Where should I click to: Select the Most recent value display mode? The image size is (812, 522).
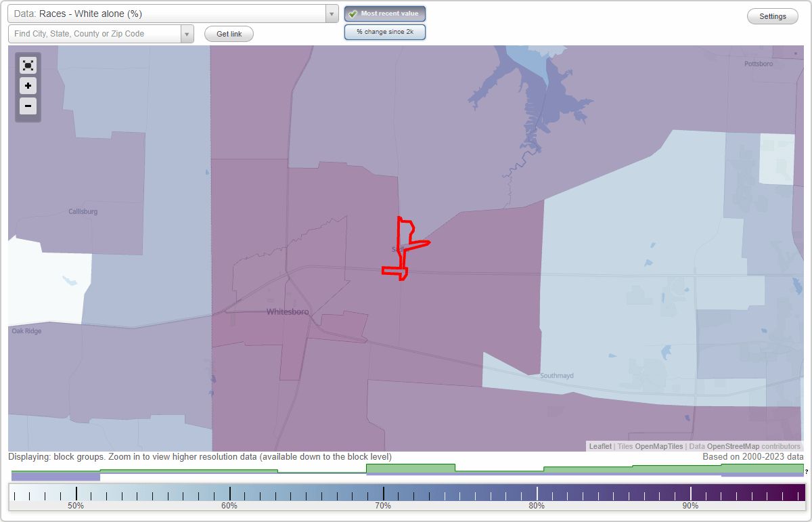[x=384, y=14]
